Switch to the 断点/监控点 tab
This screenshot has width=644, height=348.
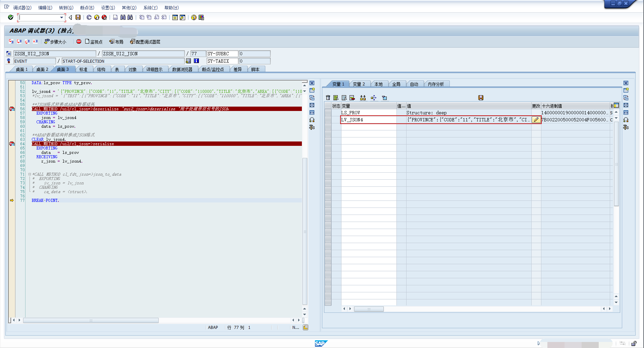(213, 69)
